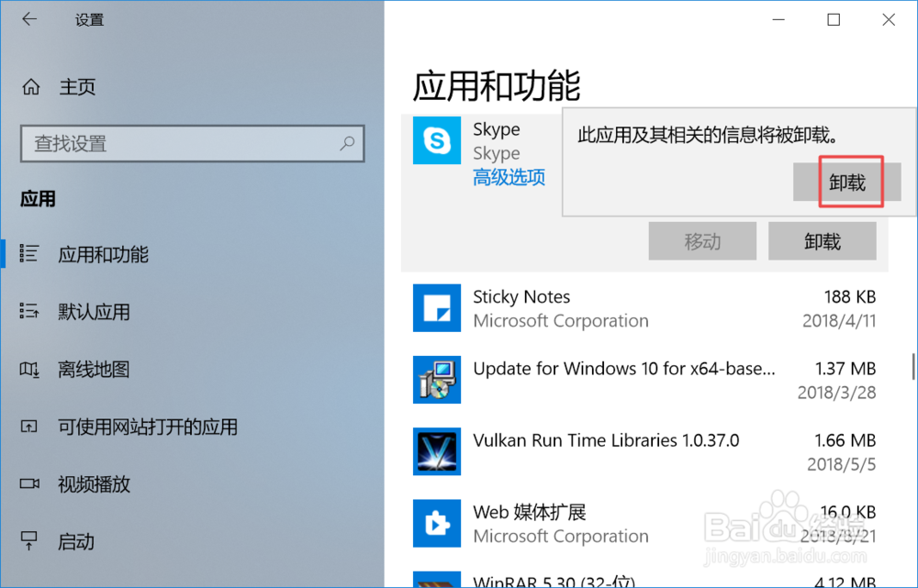Select the 视频播放 camera icon
The image size is (918, 588).
(x=28, y=483)
